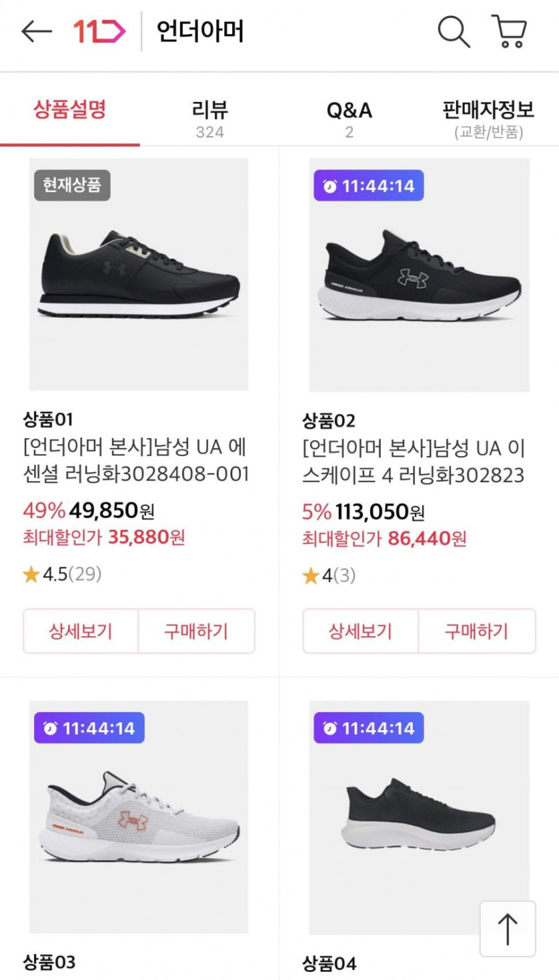Tap the back arrow icon
Screen dimensions: 559x980
(x=36, y=31)
